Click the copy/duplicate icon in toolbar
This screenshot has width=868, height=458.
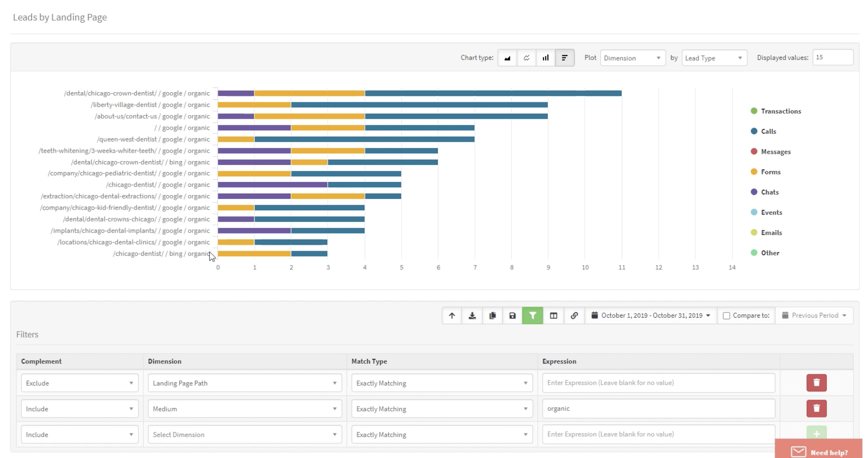(x=493, y=316)
